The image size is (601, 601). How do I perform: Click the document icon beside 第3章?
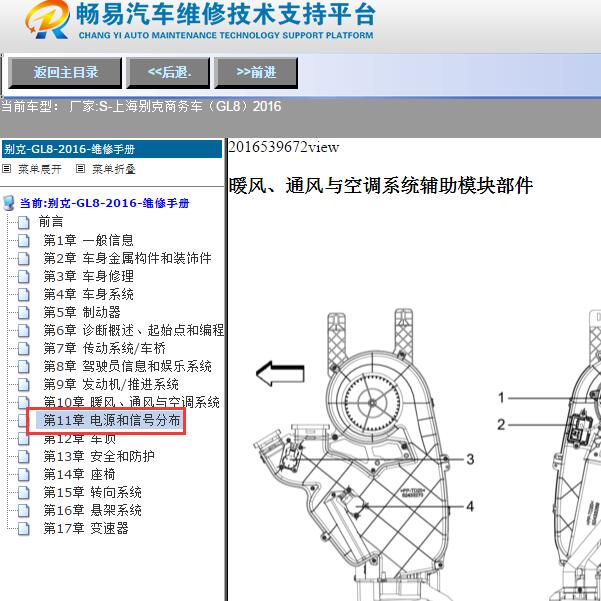point(23,277)
